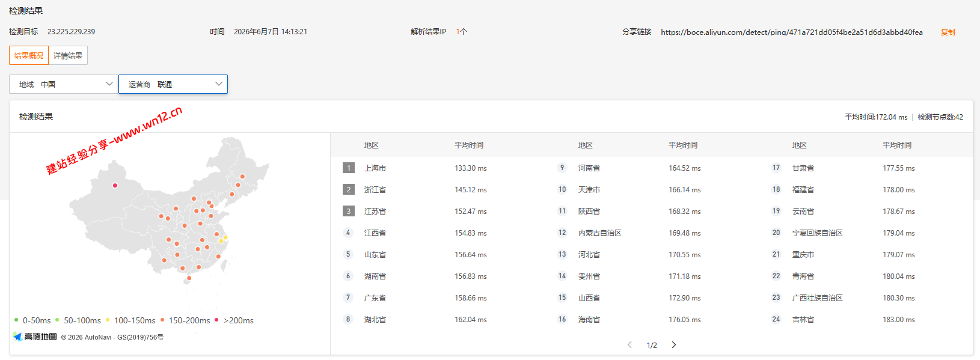Image resolution: width=980 pixels, height=360 pixels.
Task: Click the 平均时间:172.04 ms summary
Action: [876, 117]
